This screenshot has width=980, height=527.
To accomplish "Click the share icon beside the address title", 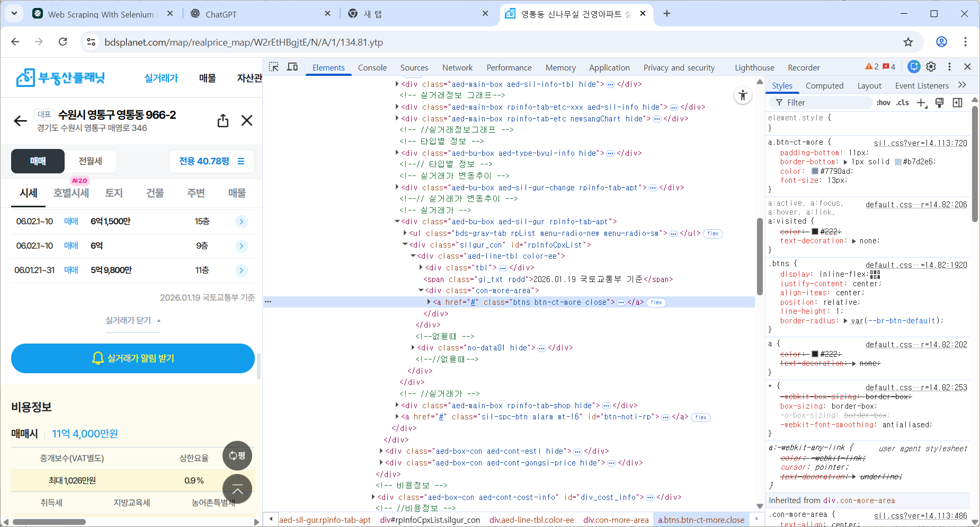I will pos(223,121).
